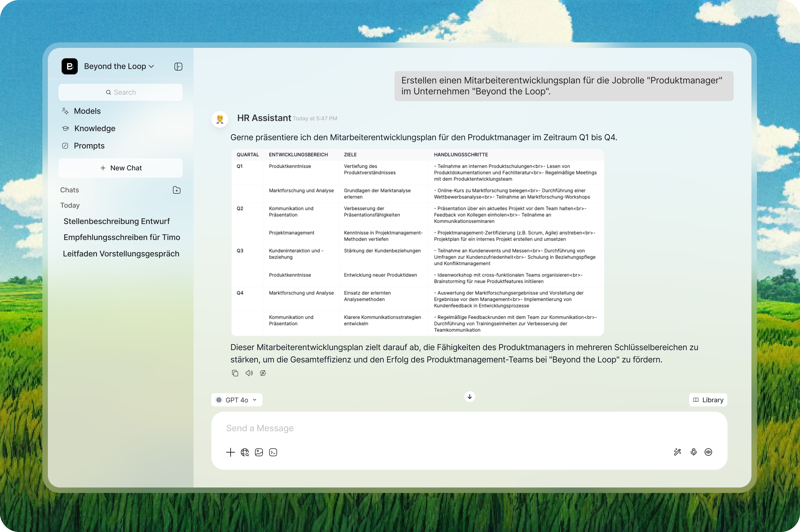Open the Stellenbeschreibung Entwurf chat
Screen dimensions: 800x532
[116, 221]
